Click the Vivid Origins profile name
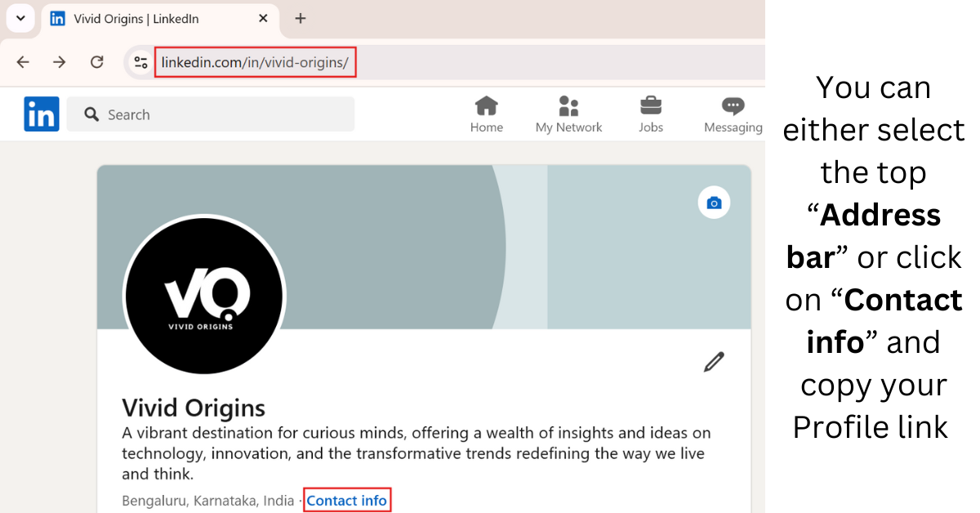Image resolution: width=980 pixels, height=513 pixels. pyautogui.click(x=194, y=408)
